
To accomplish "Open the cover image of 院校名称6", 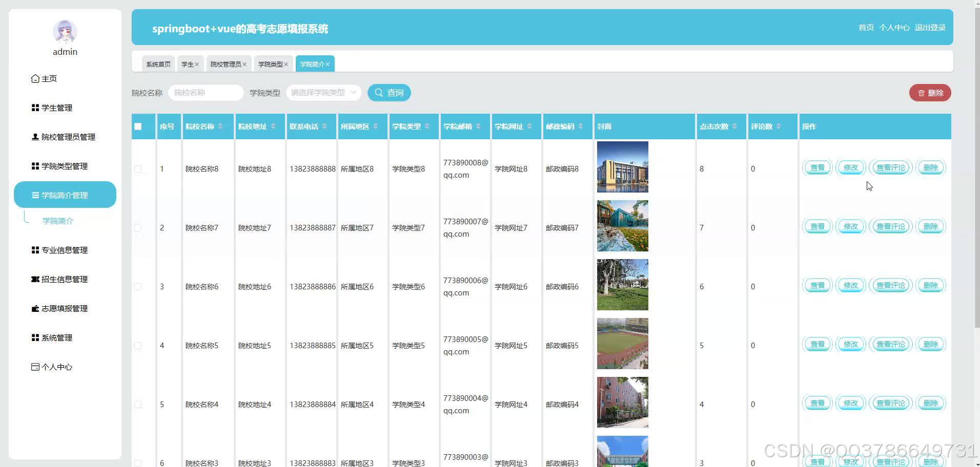I will (x=623, y=285).
